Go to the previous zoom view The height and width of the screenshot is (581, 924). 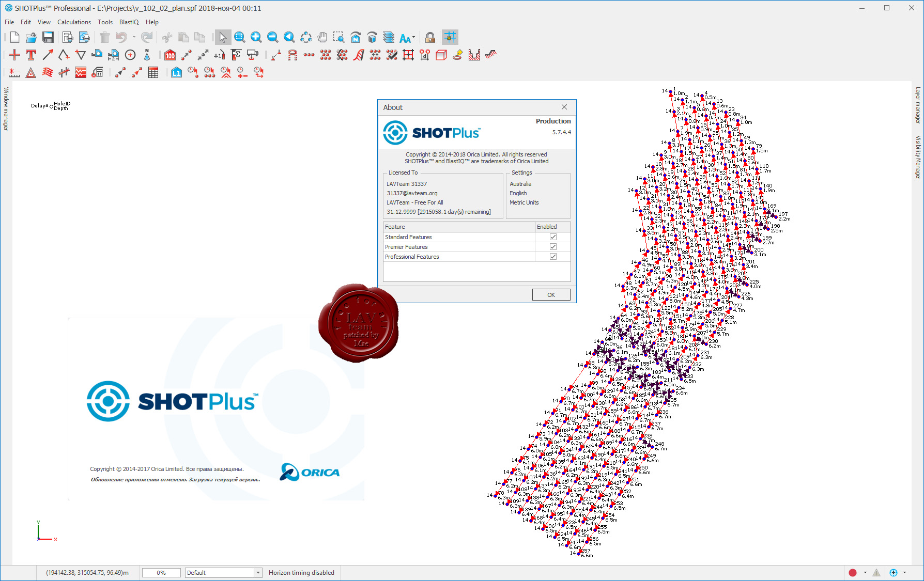289,37
